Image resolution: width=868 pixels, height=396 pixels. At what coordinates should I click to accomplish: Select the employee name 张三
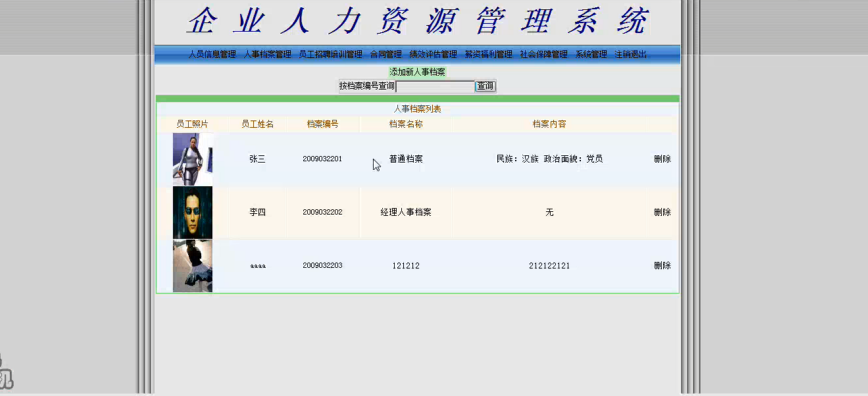257,159
